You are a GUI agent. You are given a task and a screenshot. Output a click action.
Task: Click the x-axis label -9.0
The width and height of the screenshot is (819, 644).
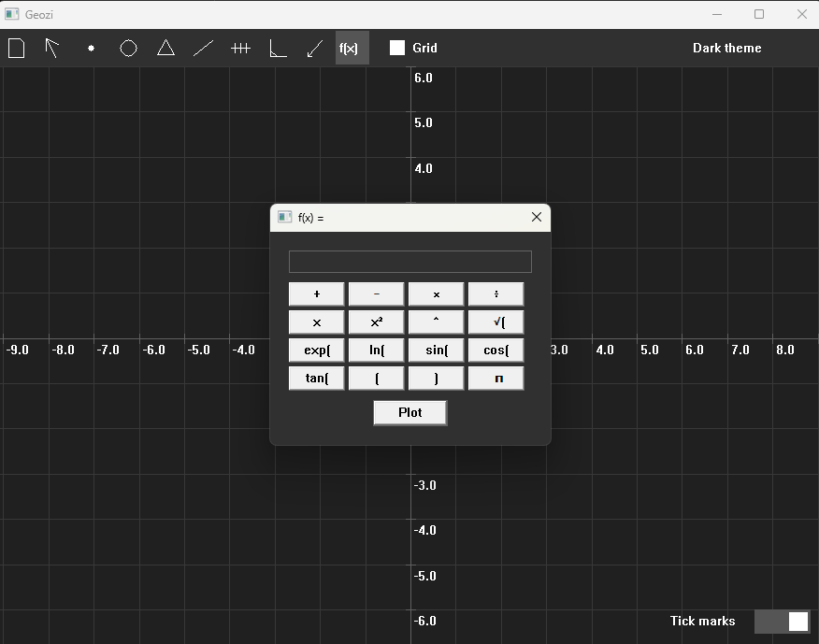click(17, 350)
